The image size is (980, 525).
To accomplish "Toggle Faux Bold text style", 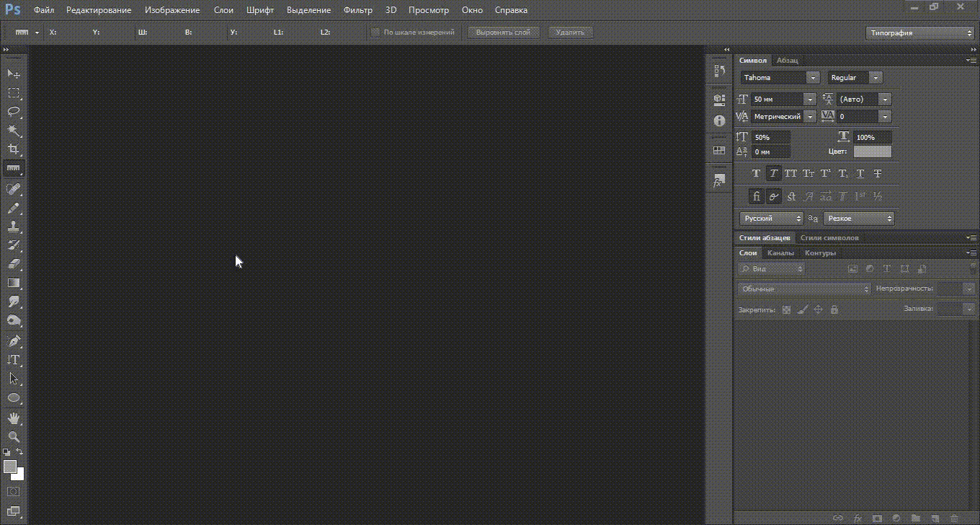I will click(756, 174).
